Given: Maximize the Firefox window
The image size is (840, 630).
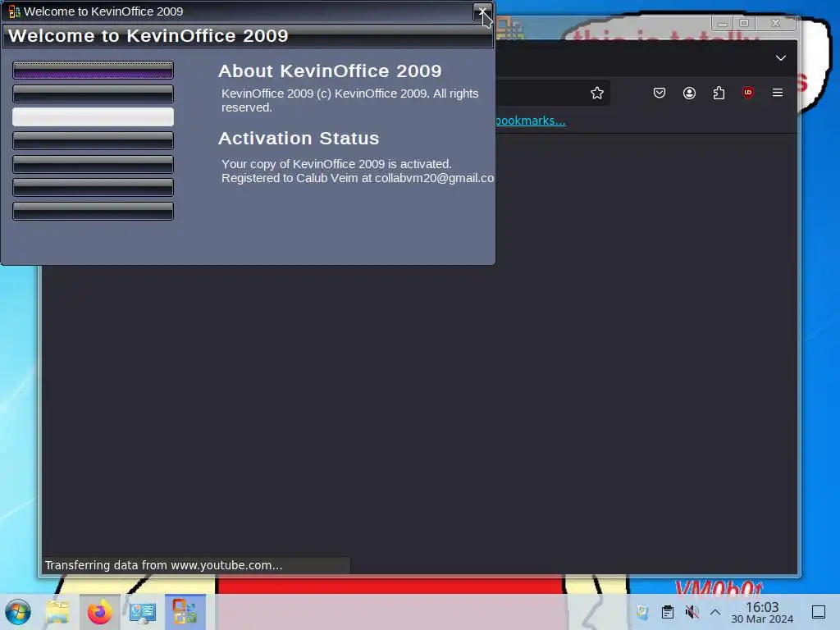Looking at the screenshot, I should 744,23.
